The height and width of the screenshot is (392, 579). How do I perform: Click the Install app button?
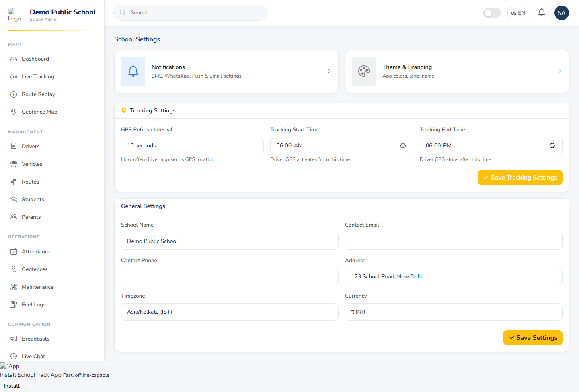pyautogui.click(x=12, y=386)
